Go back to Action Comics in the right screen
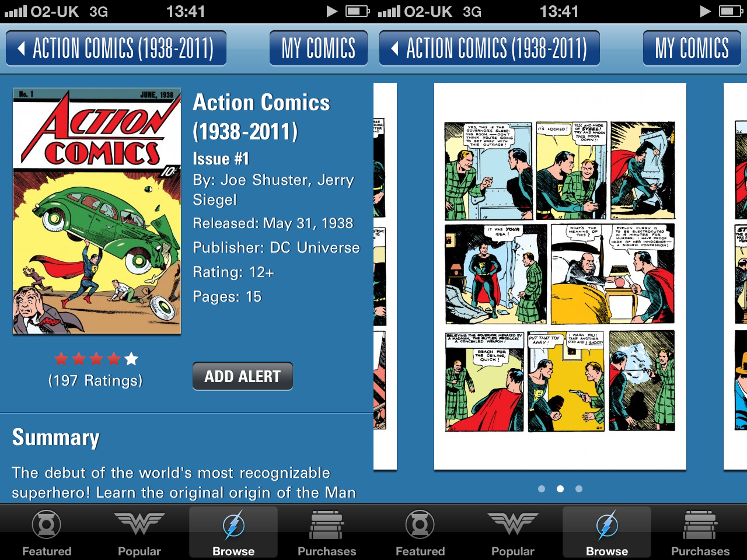Image resolution: width=747 pixels, height=560 pixels. [x=490, y=48]
